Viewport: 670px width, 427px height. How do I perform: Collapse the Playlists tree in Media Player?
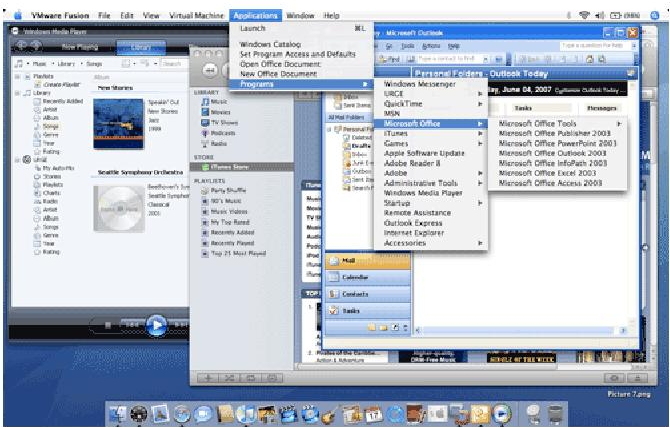(18, 77)
